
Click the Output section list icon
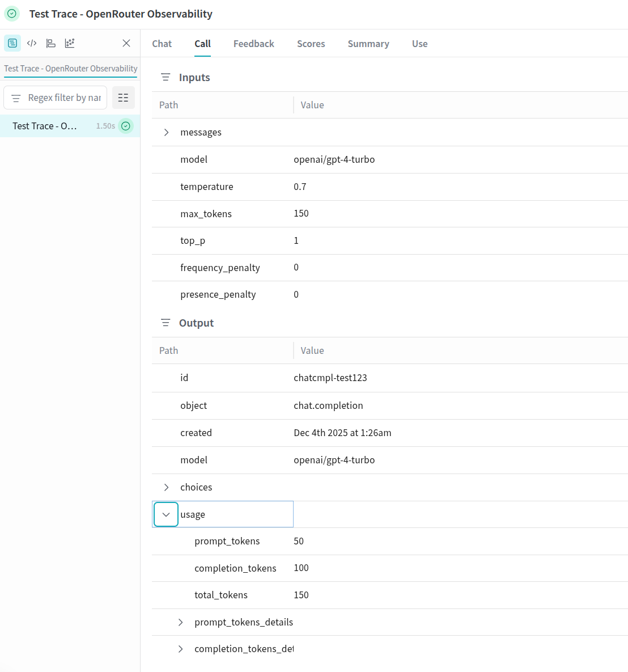pyautogui.click(x=166, y=323)
